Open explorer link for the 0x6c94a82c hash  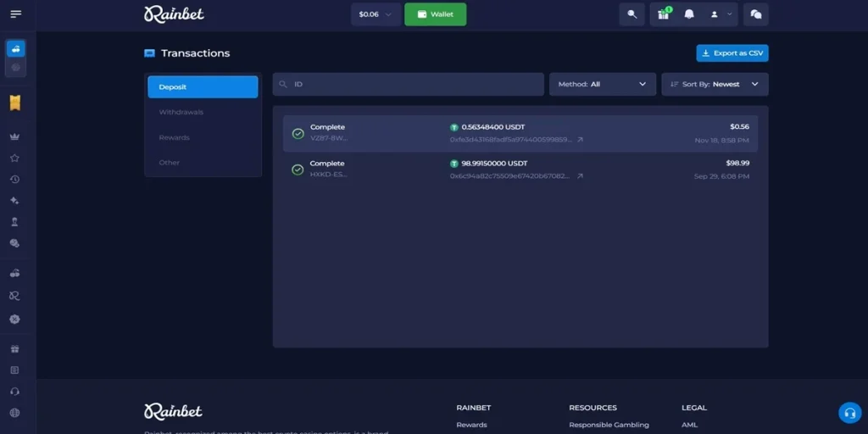[x=580, y=176]
